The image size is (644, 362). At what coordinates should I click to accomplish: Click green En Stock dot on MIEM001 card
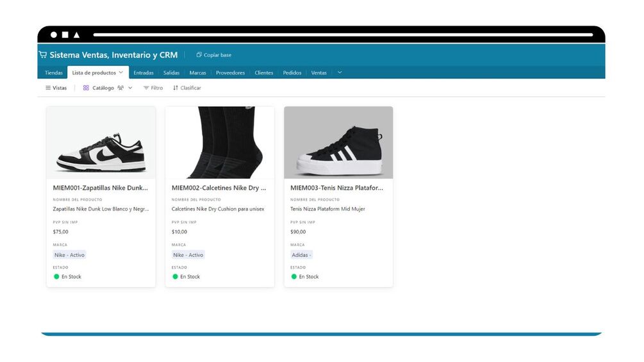[x=56, y=277]
